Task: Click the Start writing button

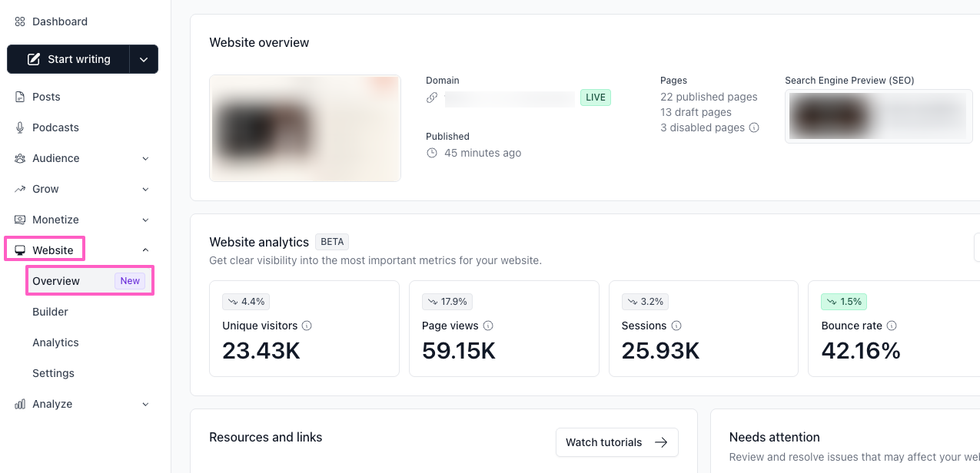Action: pos(68,59)
